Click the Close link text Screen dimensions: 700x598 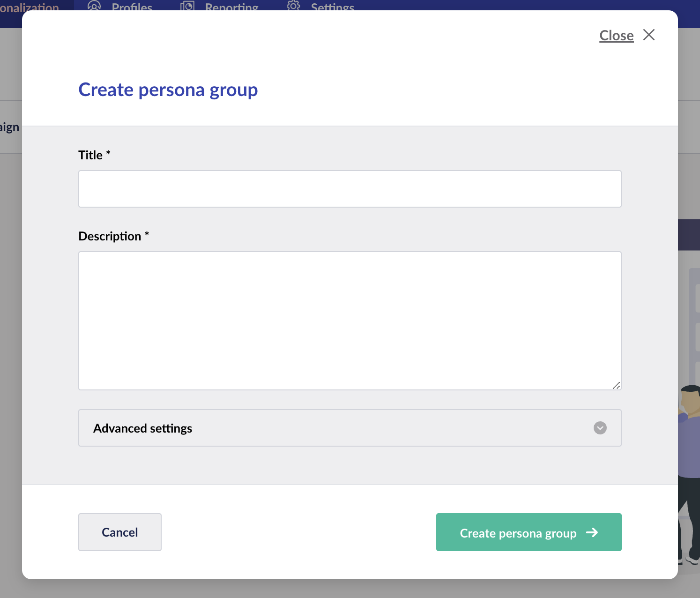(x=616, y=36)
